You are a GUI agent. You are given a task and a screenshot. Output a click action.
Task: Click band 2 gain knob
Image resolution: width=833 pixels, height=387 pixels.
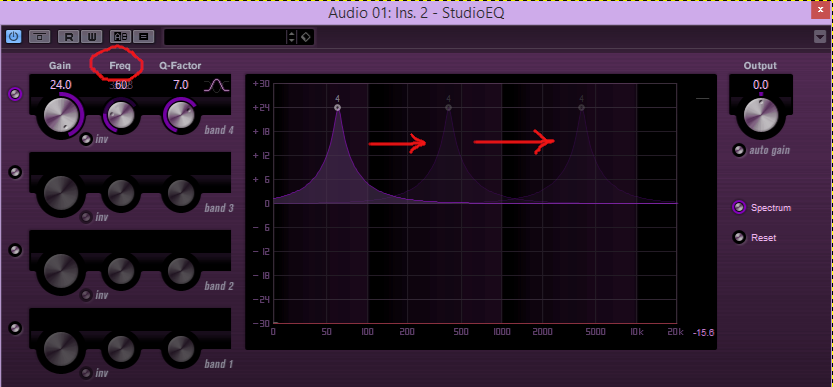pos(61,270)
